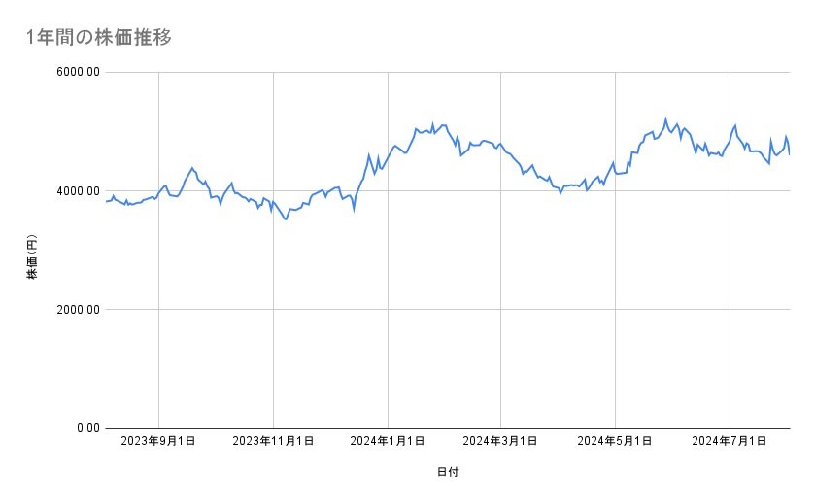The image size is (815, 504).
Task: Select the 2024年5月1日 date label
Action: (615, 441)
